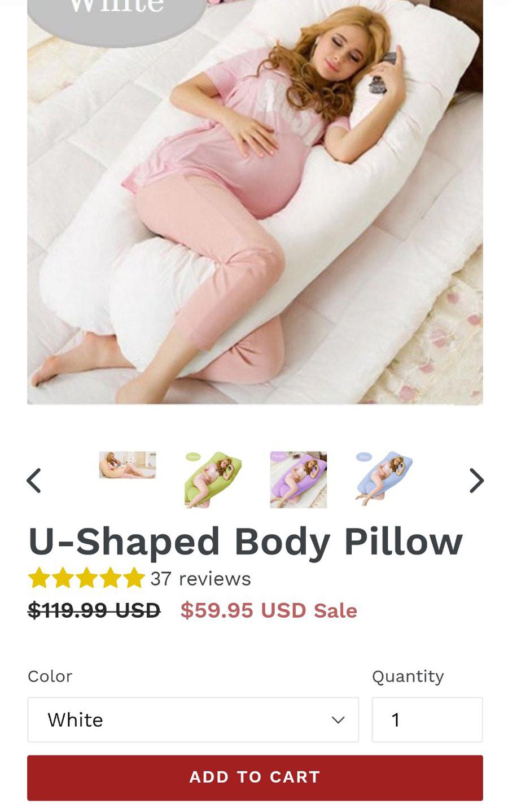The height and width of the screenshot is (812, 508).
Task: Select the beige pillow thumbnail
Action: [128, 465]
